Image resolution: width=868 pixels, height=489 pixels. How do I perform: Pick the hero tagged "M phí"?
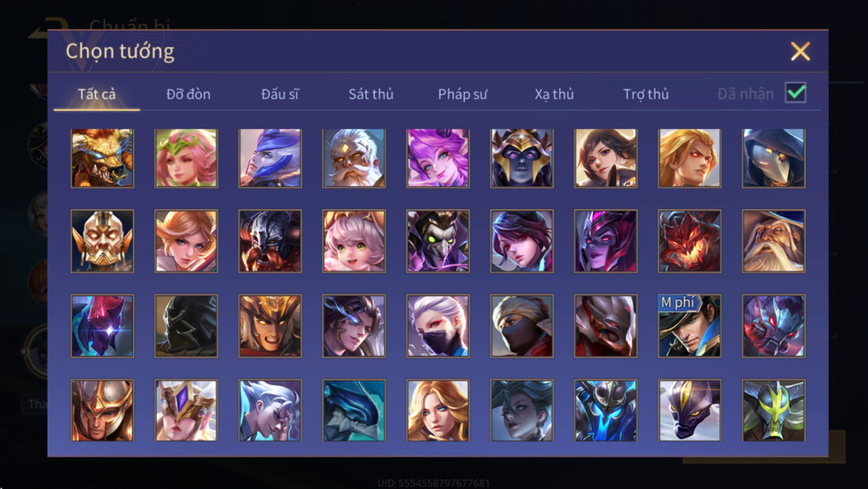coord(689,326)
